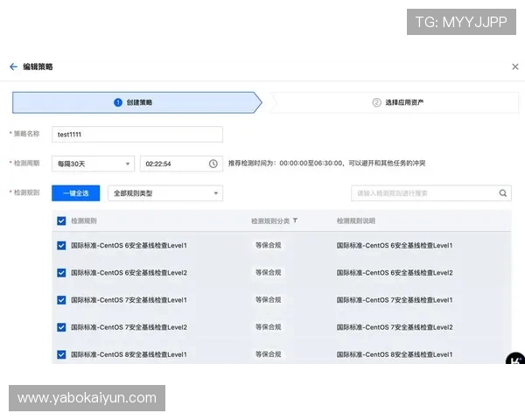This screenshot has width=525, height=420.
Task: Click rule name 国际标准-CentOS 6安全基线检查Level1
Action: (x=129, y=246)
